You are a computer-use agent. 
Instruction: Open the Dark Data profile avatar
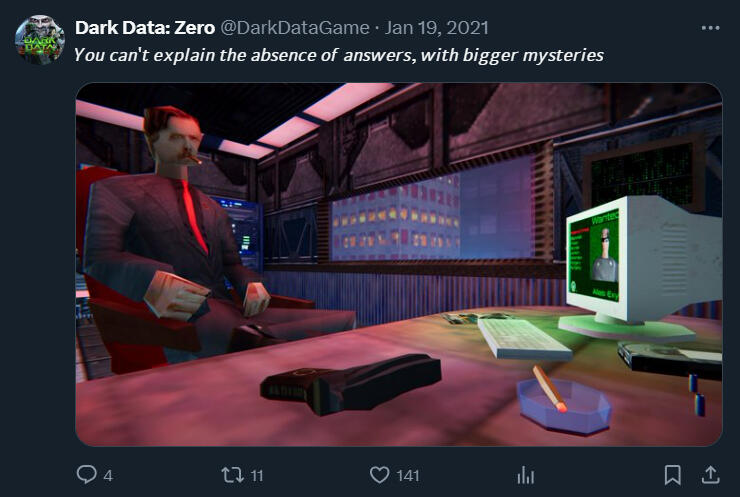tap(40, 40)
